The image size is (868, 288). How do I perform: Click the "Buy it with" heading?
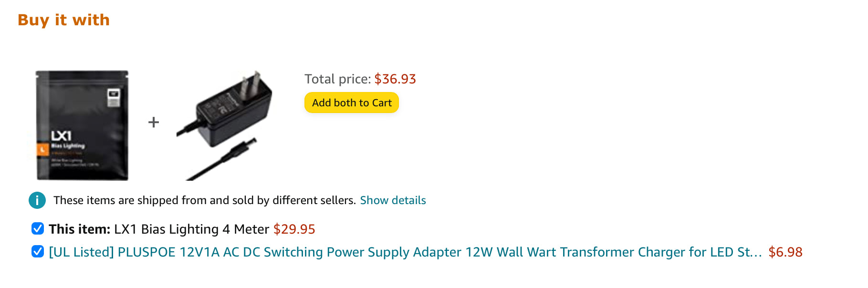click(63, 20)
